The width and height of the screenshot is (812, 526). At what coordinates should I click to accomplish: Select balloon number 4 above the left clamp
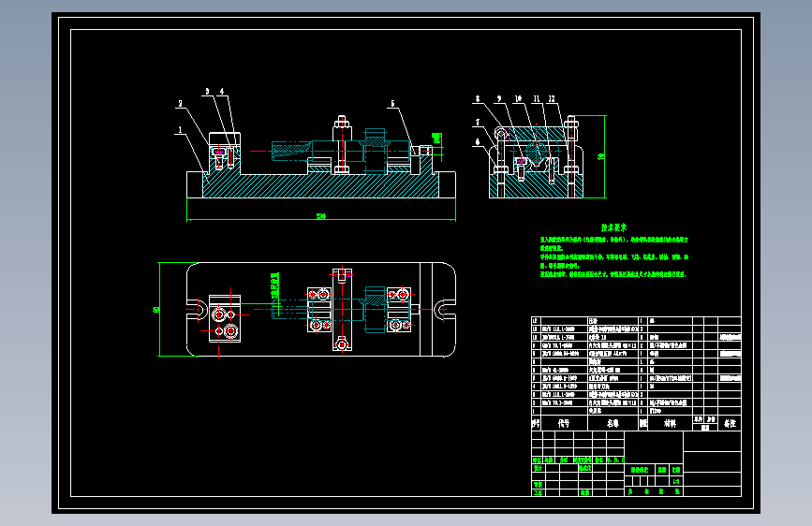tap(222, 91)
